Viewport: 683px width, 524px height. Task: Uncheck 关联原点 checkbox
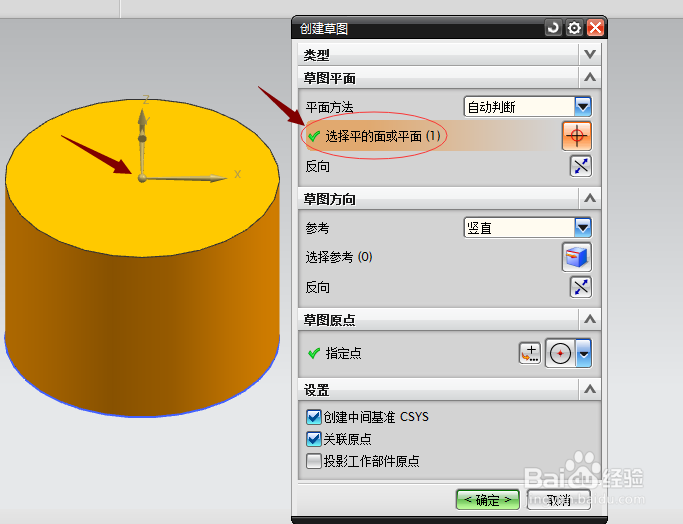(313, 439)
